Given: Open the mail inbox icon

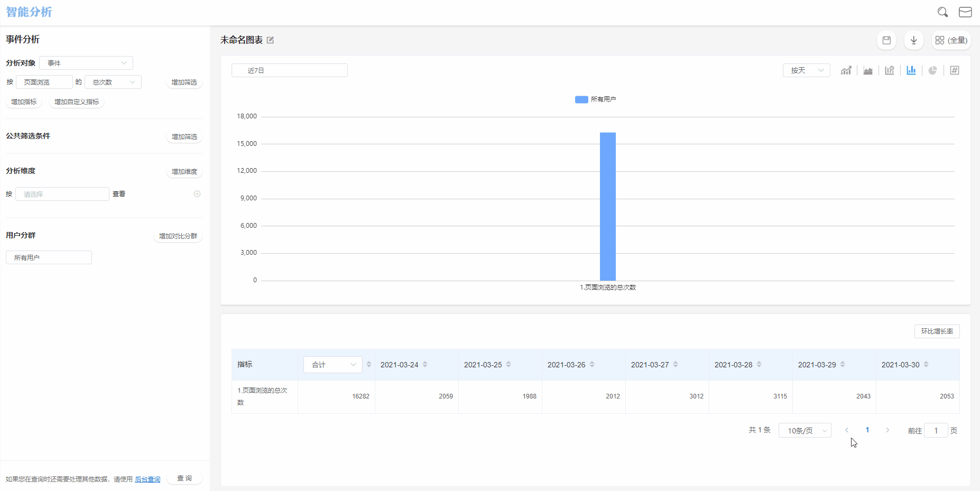Looking at the screenshot, I should 965,12.
